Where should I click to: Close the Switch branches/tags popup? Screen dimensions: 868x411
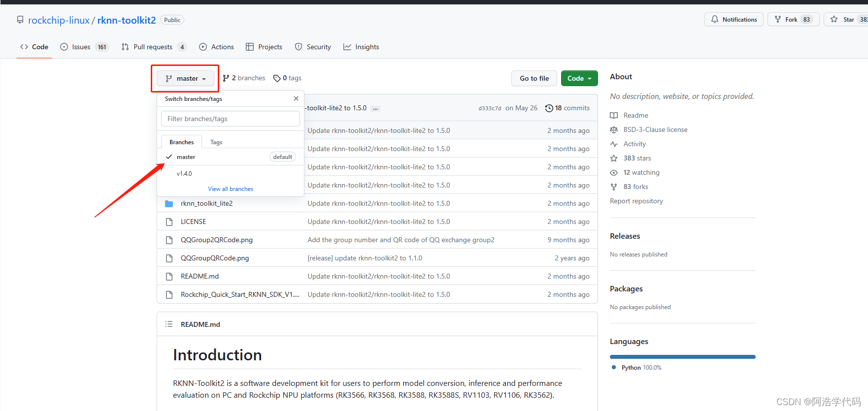point(296,98)
